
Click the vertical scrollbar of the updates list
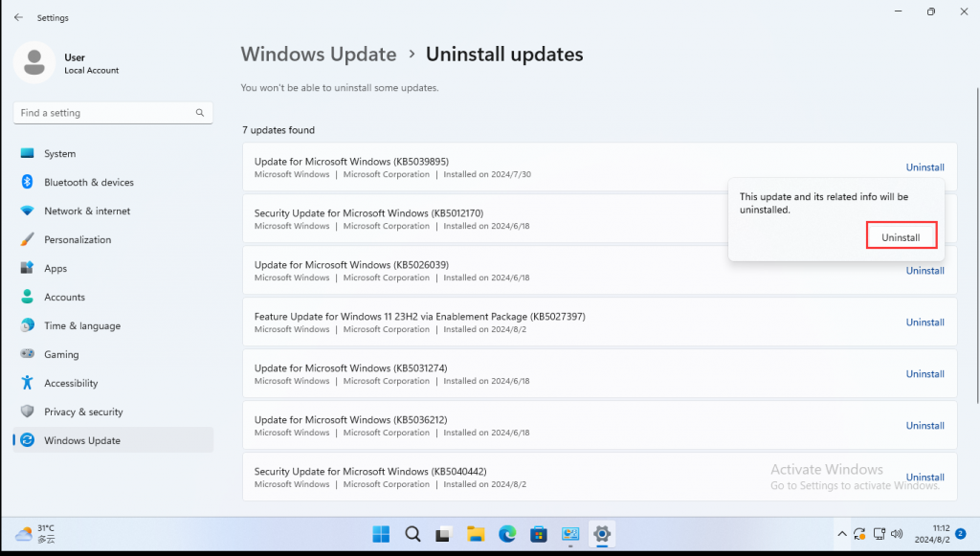pyautogui.click(x=977, y=246)
